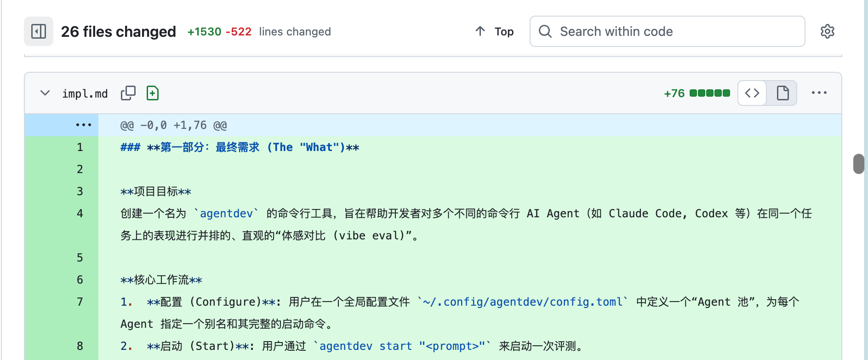The width and height of the screenshot is (868, 360).
Task: Select the impl.md file header label
Action: pyautogui.click(x=85, y=93)
